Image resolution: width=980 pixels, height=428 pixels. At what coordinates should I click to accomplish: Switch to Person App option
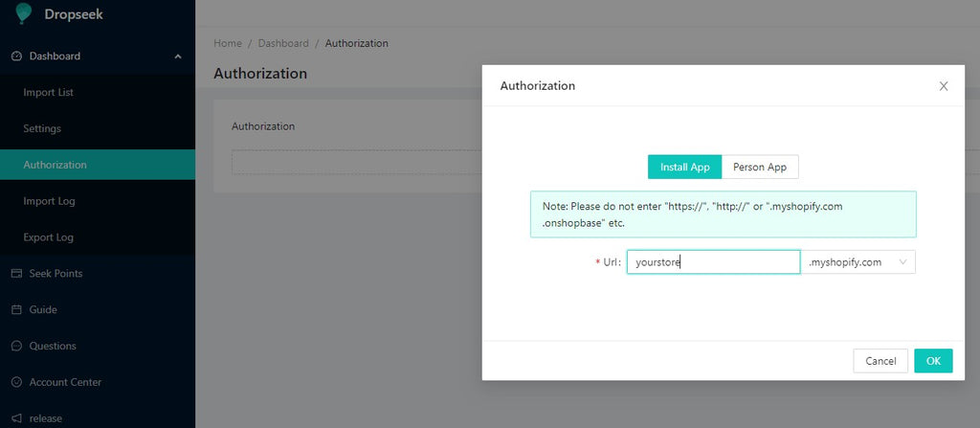click(x=760, y=167)
